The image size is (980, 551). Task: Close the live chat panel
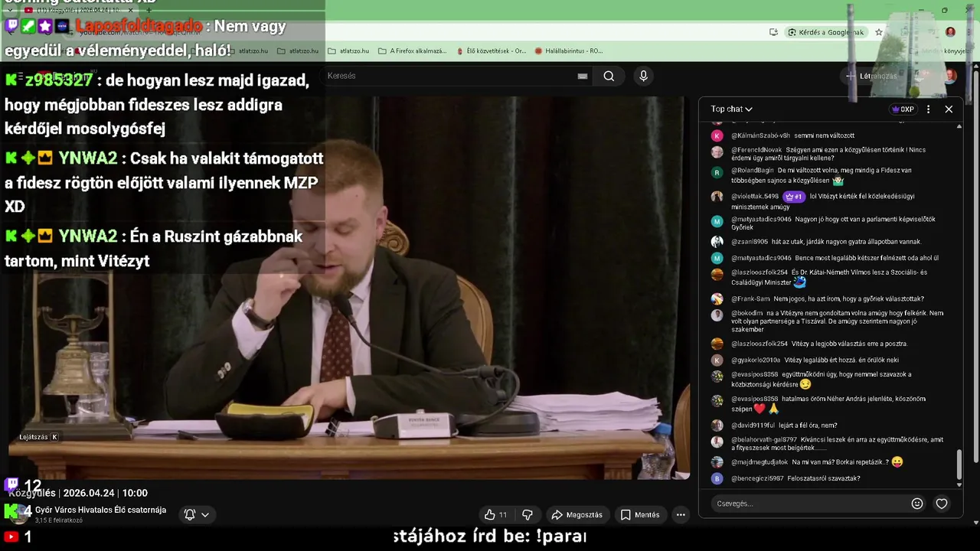click(949, 109)
